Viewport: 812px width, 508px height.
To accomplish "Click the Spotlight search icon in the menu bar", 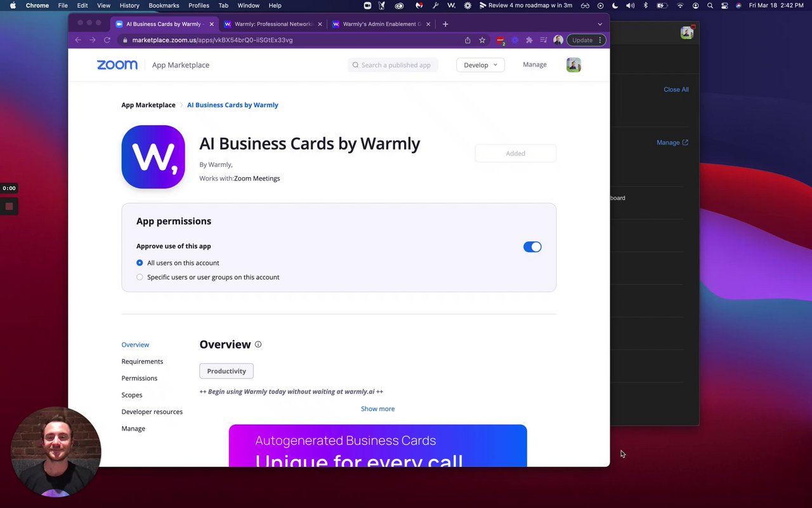I will 710,5.
